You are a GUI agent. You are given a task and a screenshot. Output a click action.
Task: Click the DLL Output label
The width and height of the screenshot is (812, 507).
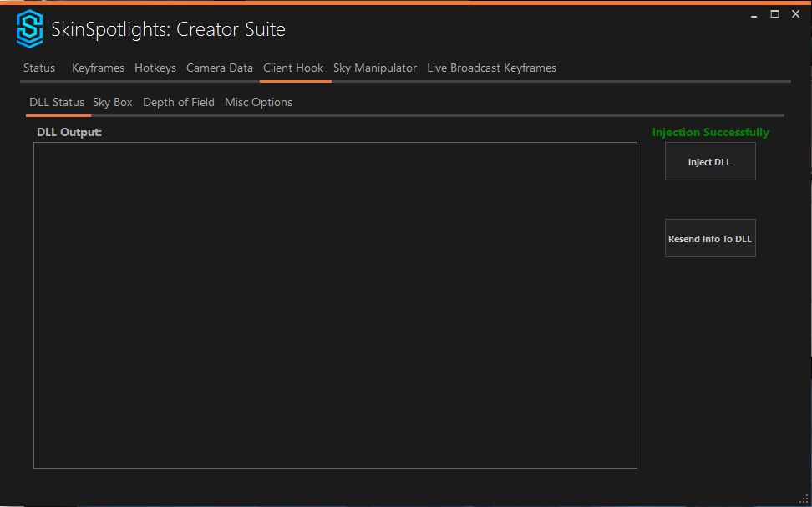coord(69,132)
